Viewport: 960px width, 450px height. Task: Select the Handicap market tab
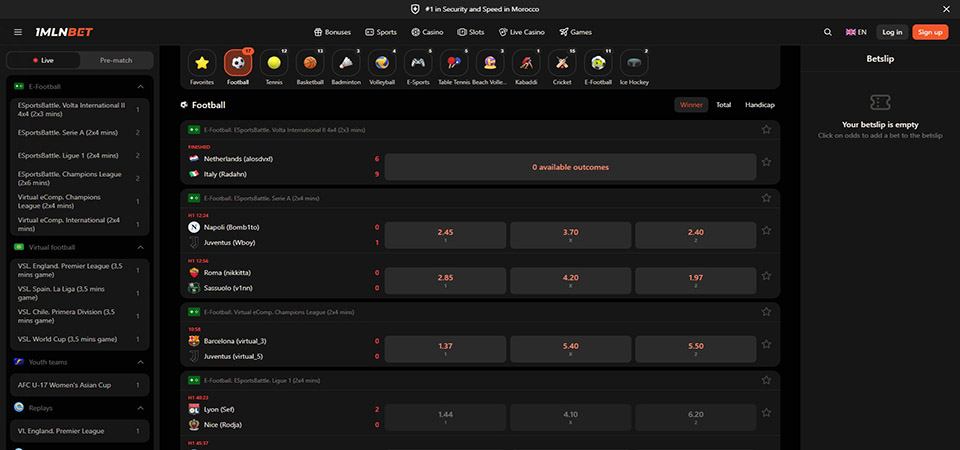760,105
